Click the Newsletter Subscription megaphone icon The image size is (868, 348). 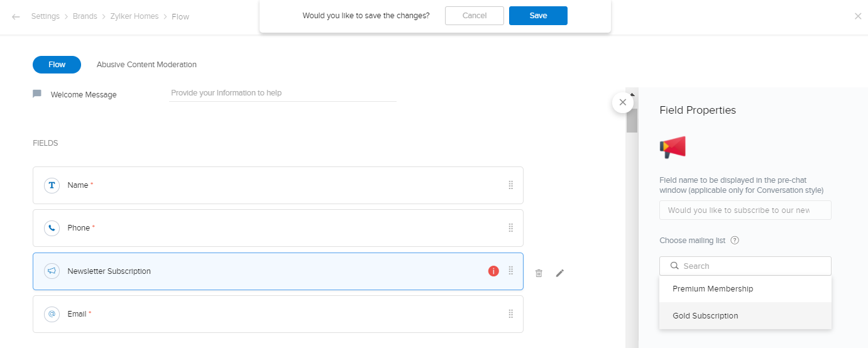pos(52,271)
